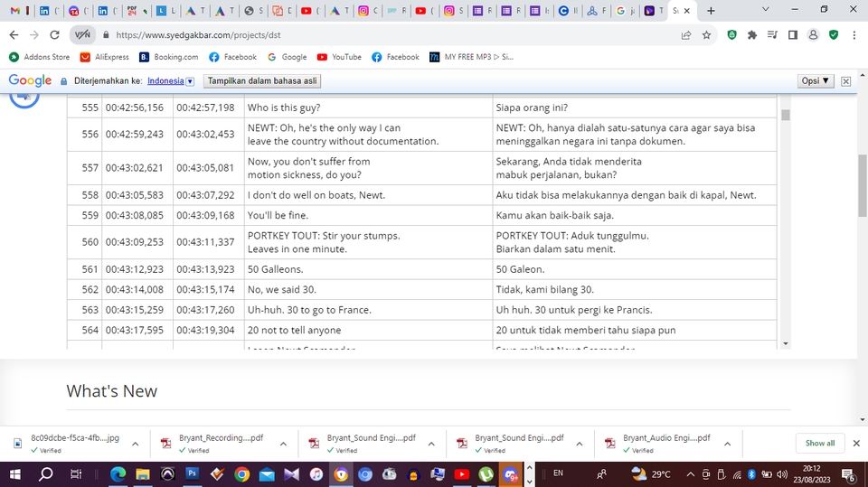
Task: Click the table scroll down arrow
Action: [786, 343]
